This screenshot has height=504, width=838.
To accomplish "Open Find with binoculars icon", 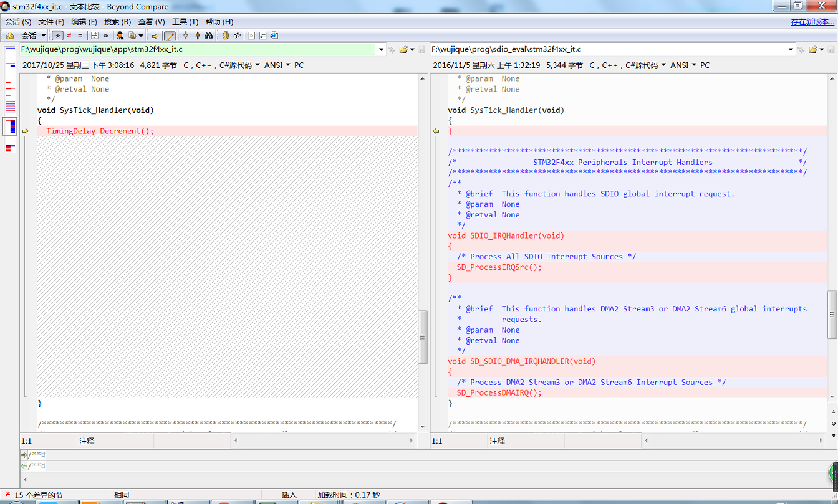I will tap(209, 36).
